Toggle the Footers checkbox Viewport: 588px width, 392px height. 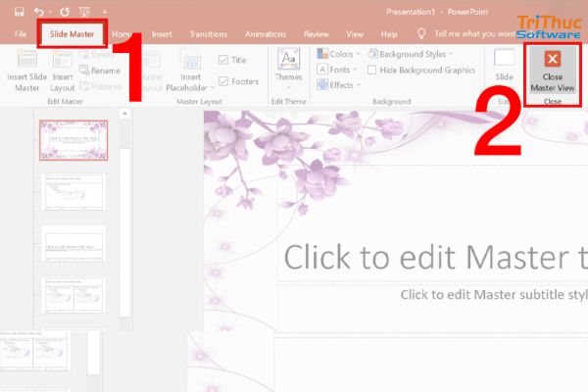tap(223, 81)
